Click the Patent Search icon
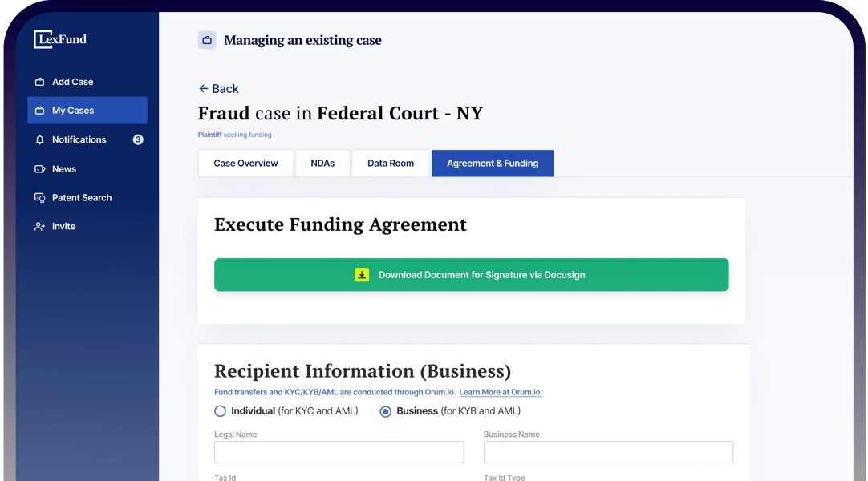The image size is (868, 481). click(x=39, y=198)
